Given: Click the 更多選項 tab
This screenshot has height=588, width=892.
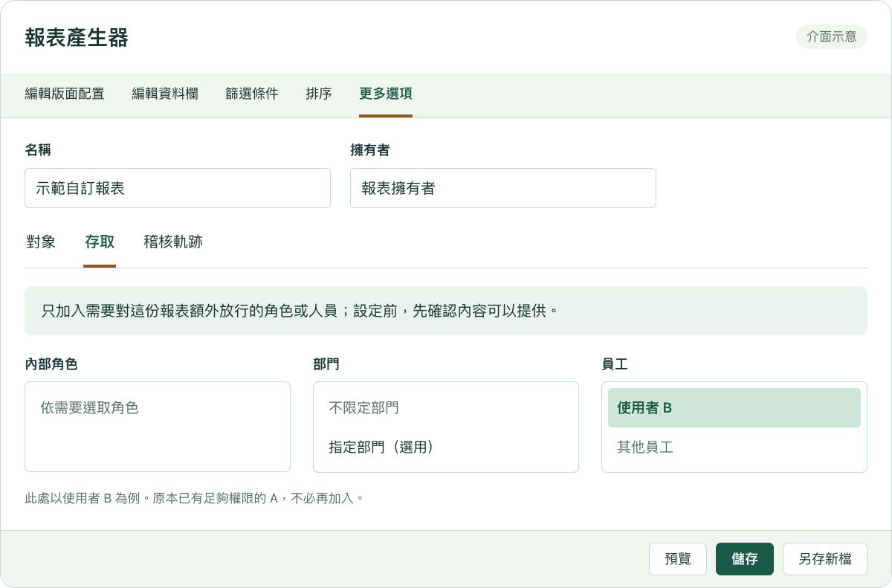Looking at the screenshot, I should [x=386, y=94].
